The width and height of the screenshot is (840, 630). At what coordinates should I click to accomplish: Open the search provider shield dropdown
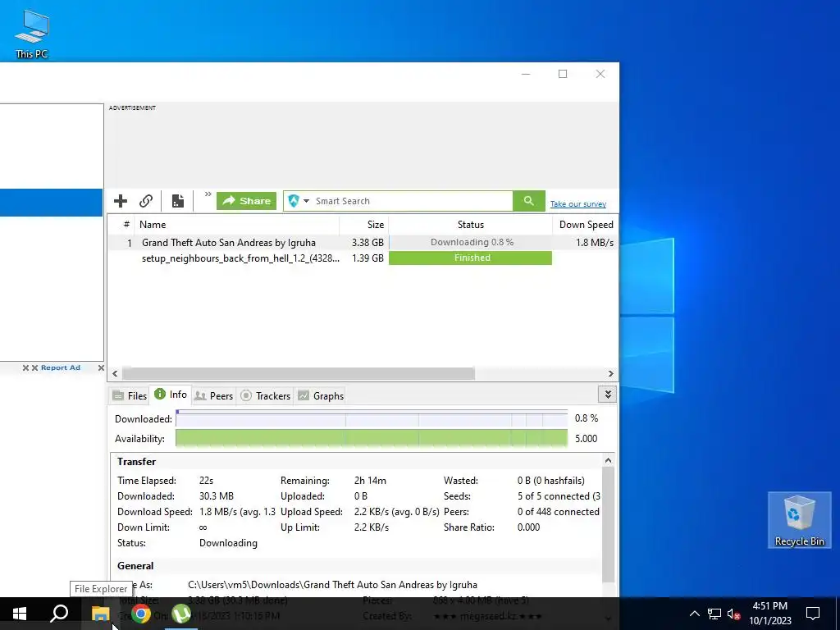click(x=299, y=201)
